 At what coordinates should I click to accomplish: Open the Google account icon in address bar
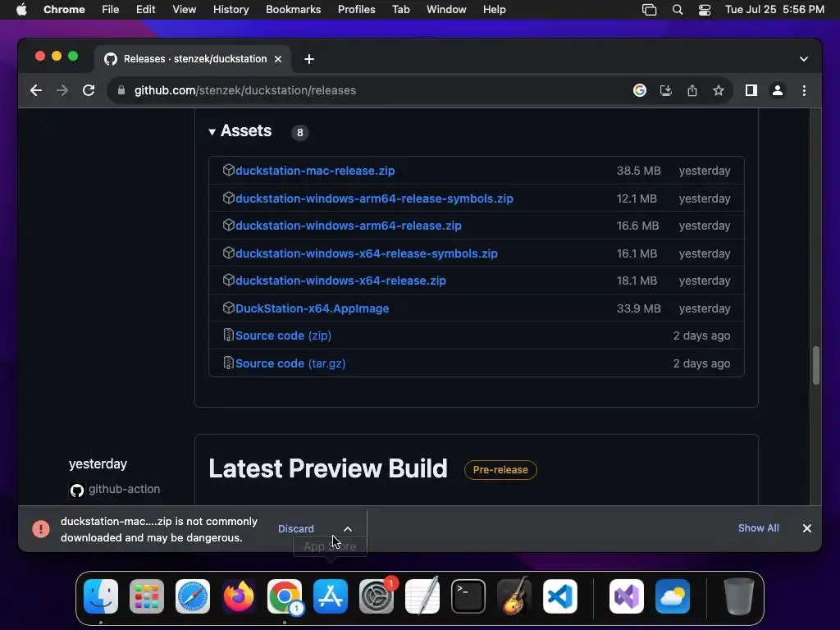click(x=640, y=90)
